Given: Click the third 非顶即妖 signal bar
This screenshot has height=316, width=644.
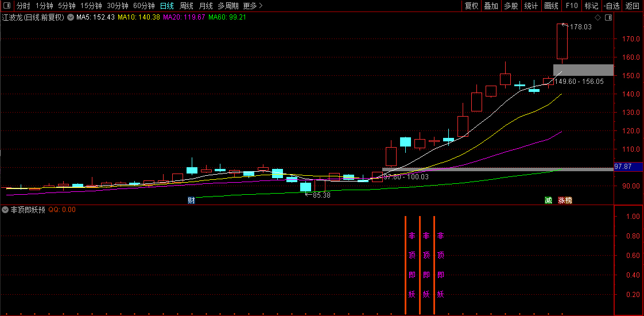Looking at the screenshot, I should pos(434,265).
